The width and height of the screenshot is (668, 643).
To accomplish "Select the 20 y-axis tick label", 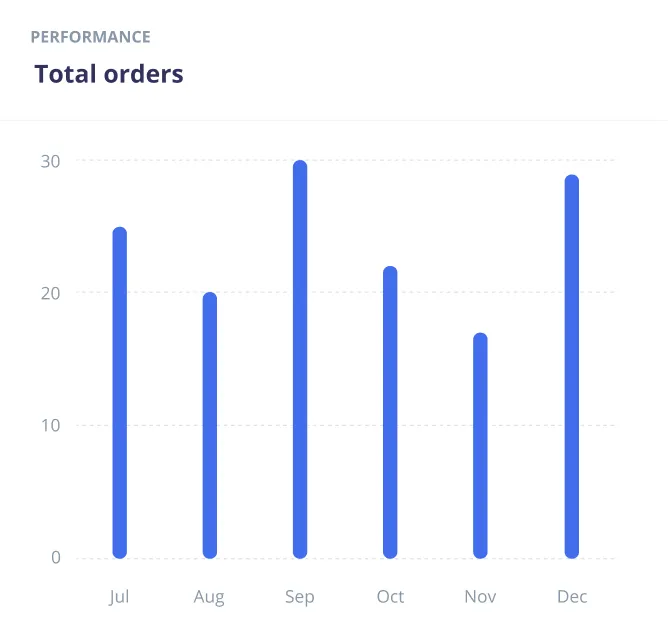I will (x=51, y=293).
